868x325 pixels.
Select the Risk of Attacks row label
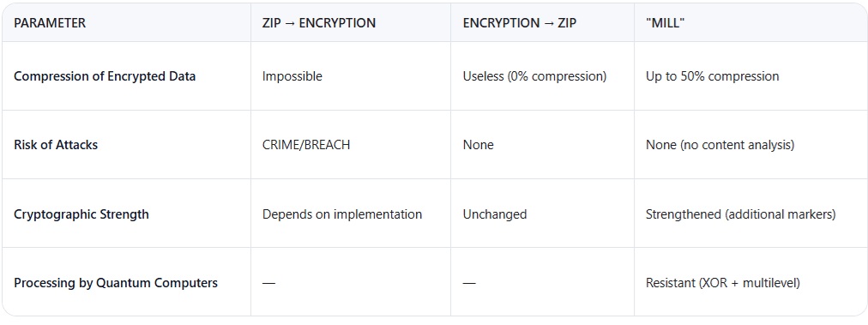(56, 145)
